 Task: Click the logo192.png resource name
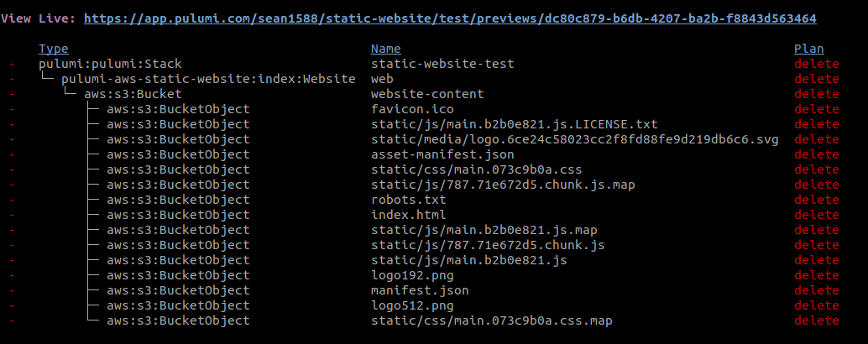pyautogui.click(x=412, y=275)
